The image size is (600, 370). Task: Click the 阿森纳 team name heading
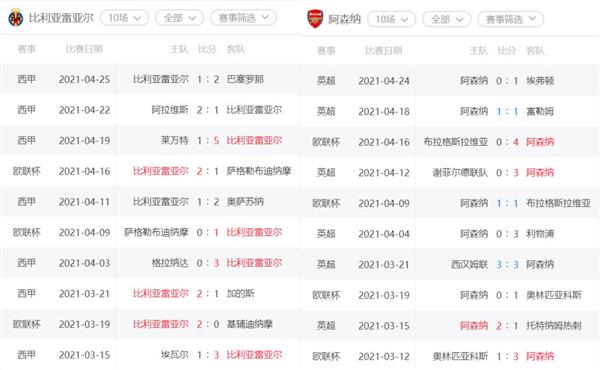(344, 19)
